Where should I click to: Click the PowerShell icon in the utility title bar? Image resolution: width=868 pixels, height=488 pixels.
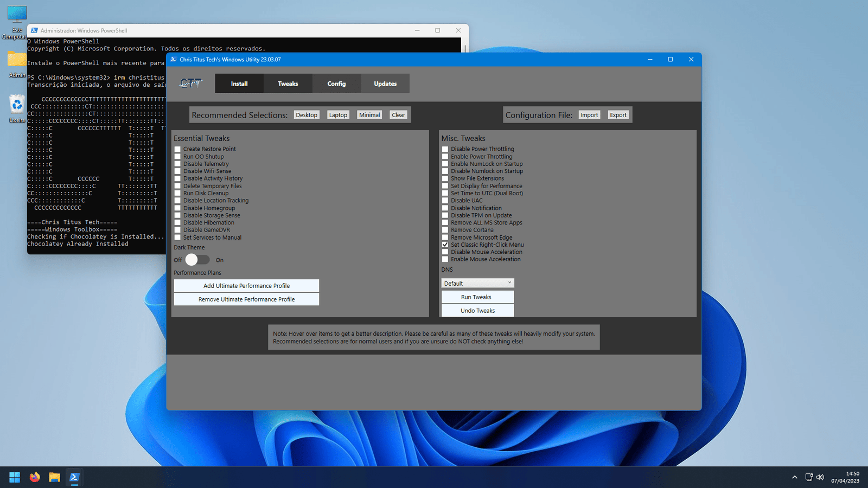[174, 60]
